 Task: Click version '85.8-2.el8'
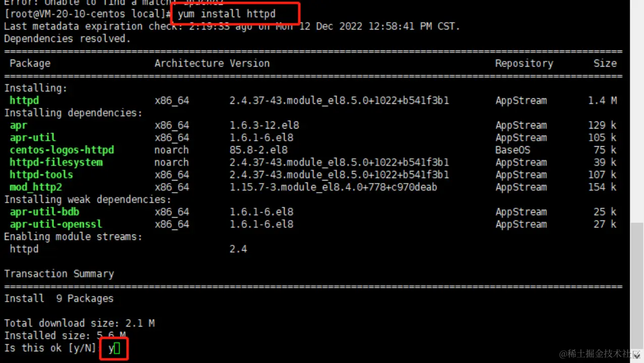pos(258,150)
